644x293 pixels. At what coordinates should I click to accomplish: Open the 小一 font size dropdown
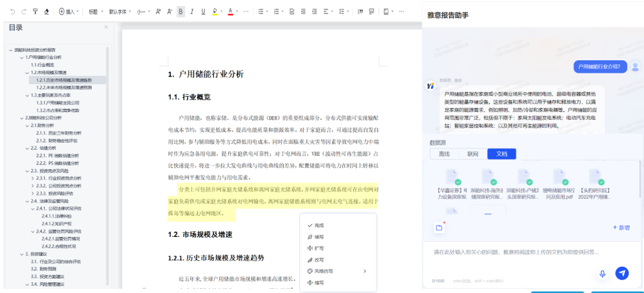point(143,11)
